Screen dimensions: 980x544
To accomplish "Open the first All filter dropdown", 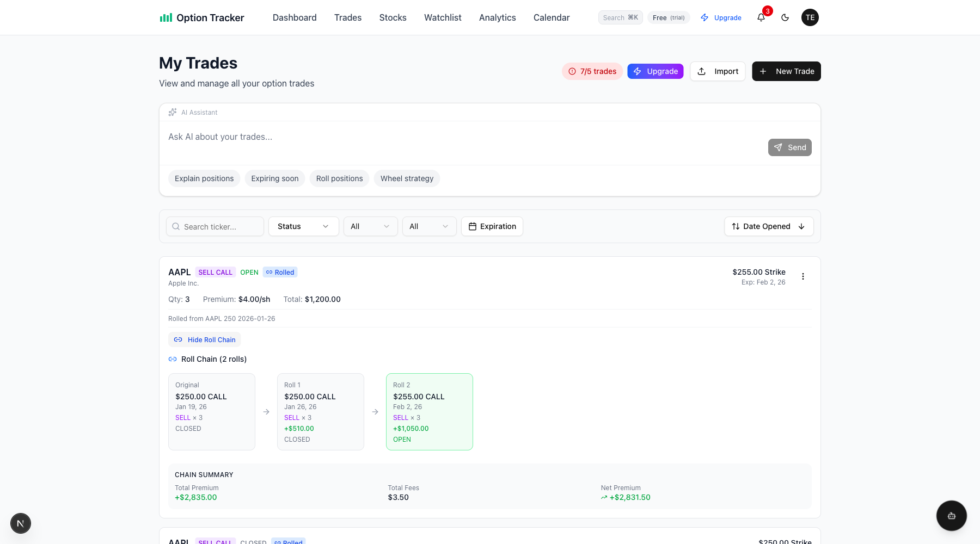I will (370, 226).
